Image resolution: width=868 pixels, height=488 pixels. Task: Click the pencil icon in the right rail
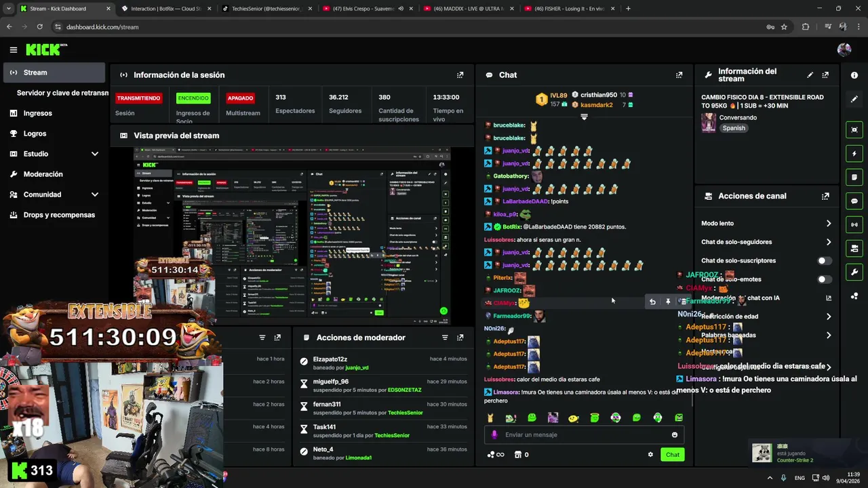[x=854, y=99]
